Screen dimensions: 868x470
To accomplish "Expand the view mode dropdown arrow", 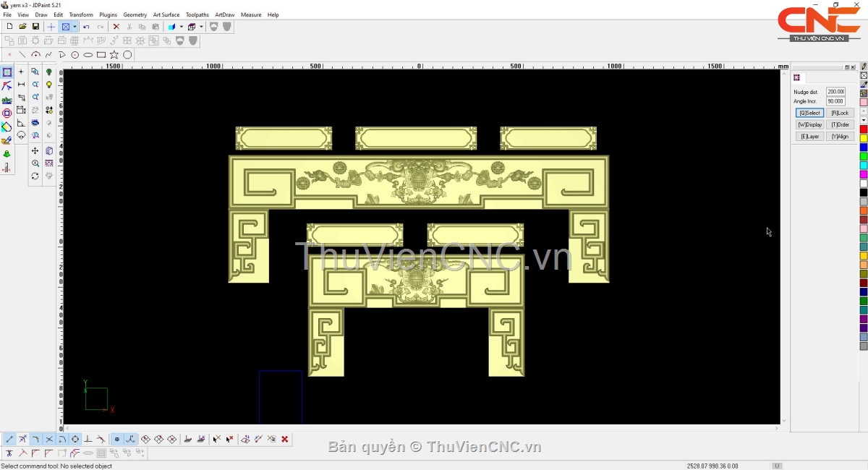I will tap(75, 27).
